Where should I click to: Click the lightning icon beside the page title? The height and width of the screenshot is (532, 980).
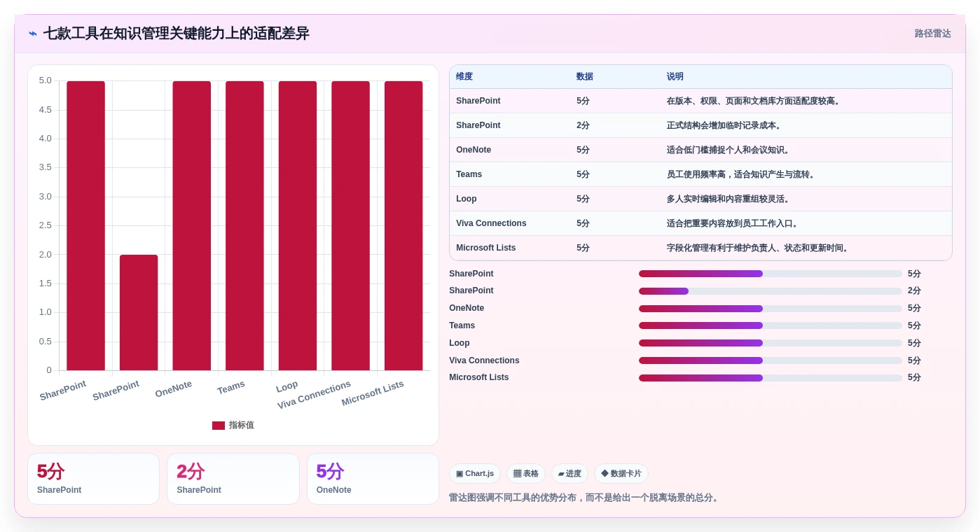(33, 34)
